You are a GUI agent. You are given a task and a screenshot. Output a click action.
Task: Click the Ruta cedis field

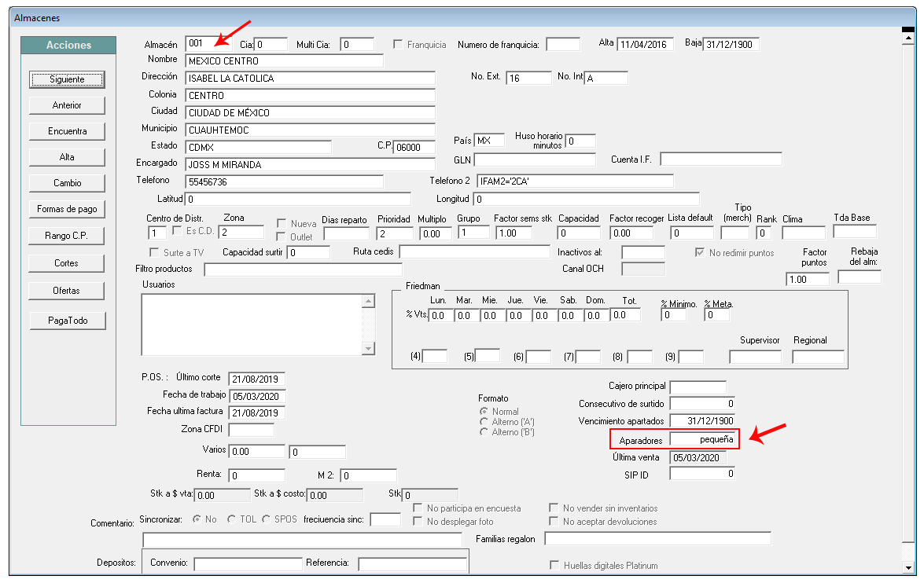[474, 251]
